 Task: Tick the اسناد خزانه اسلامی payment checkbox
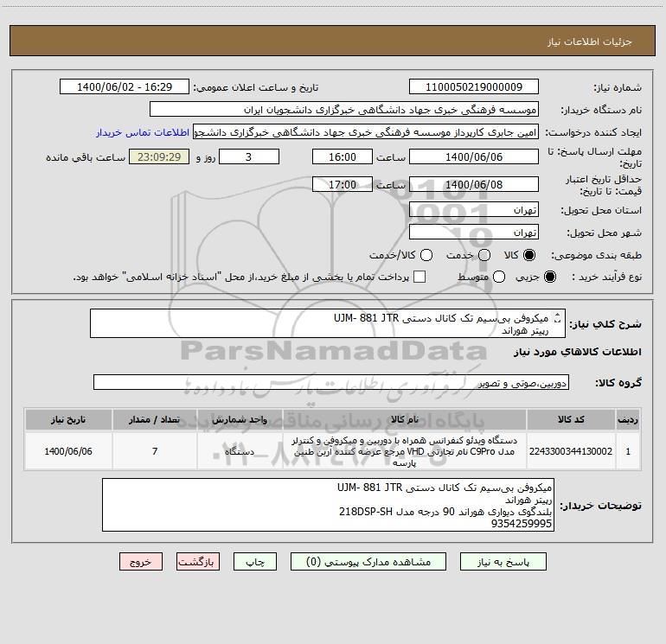(x=419, y=277)
